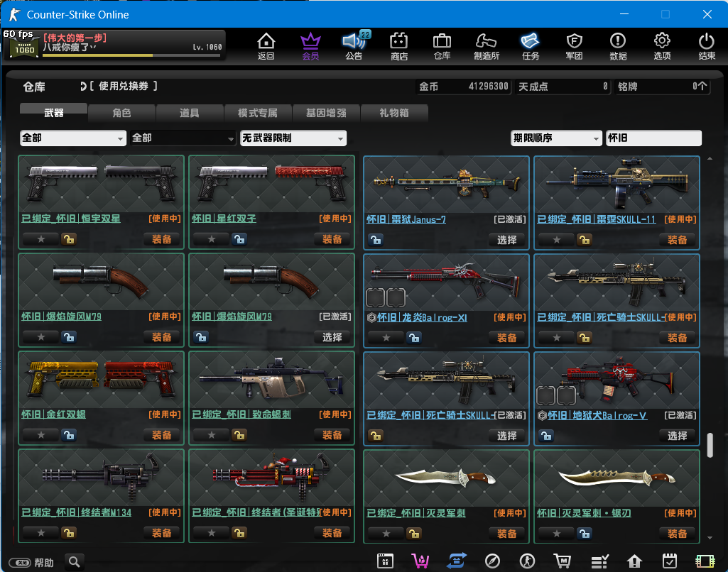The image size is (728, 572).
Task: Click the scroll down arrow of inventory
Action: pyautogui.click(x=710, y=538)
